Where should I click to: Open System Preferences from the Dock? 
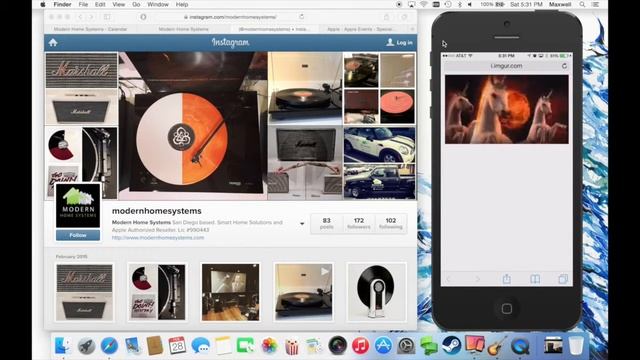[406, 346]
